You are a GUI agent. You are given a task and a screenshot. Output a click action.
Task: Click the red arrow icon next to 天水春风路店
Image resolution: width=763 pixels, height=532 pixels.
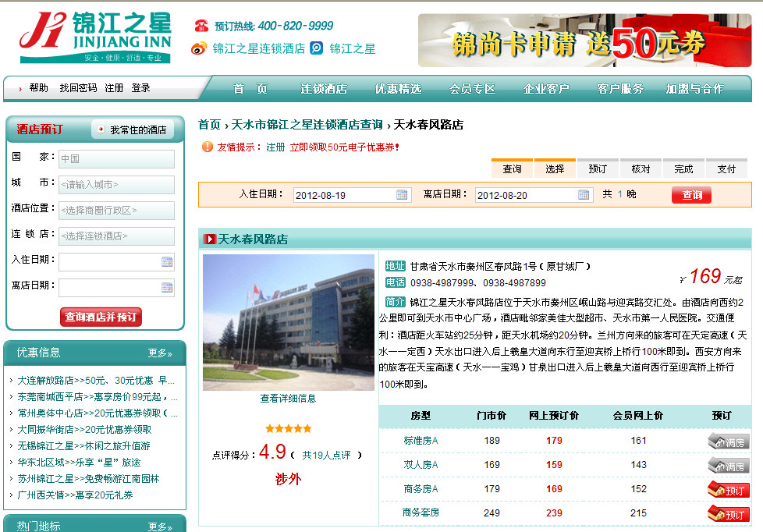click(210, 239)
